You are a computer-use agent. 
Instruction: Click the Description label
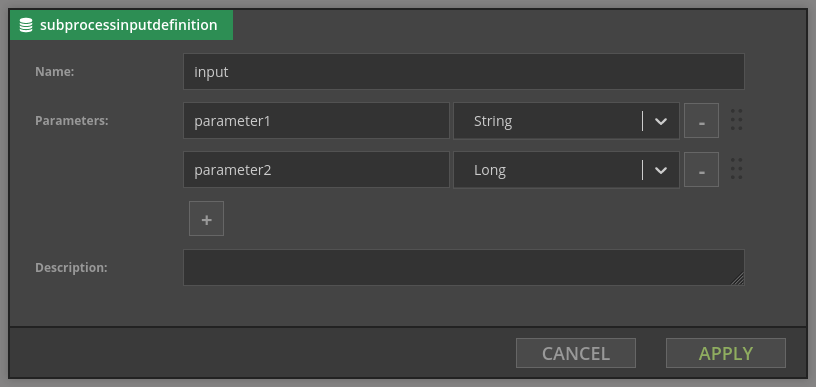pos(71,268)
